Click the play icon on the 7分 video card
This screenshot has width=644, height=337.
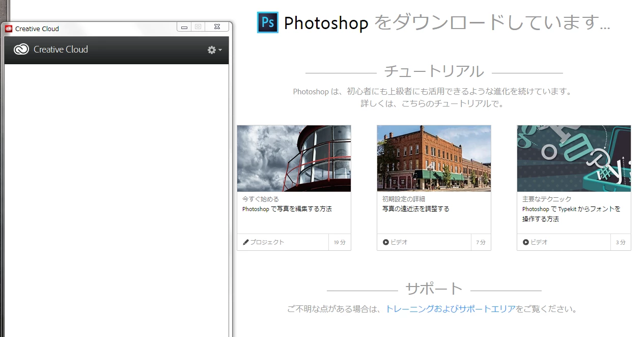coord(386,242)
